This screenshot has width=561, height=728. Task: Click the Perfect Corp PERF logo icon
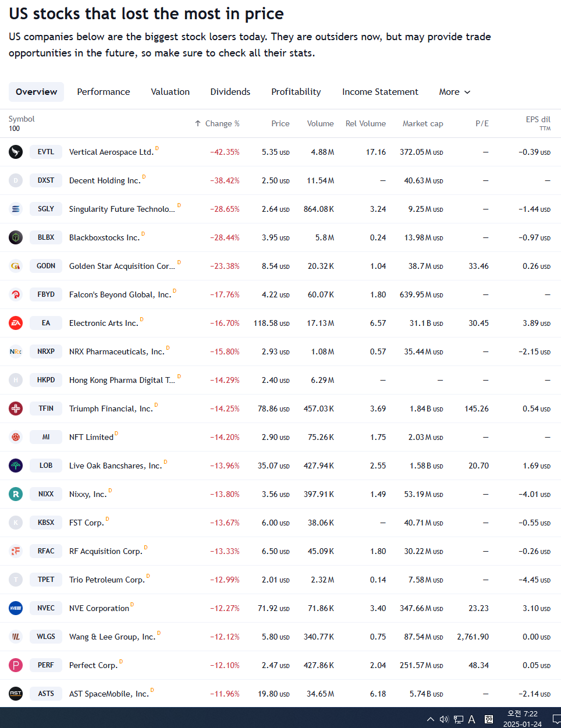pyautogui.click(x=16, y=665)
